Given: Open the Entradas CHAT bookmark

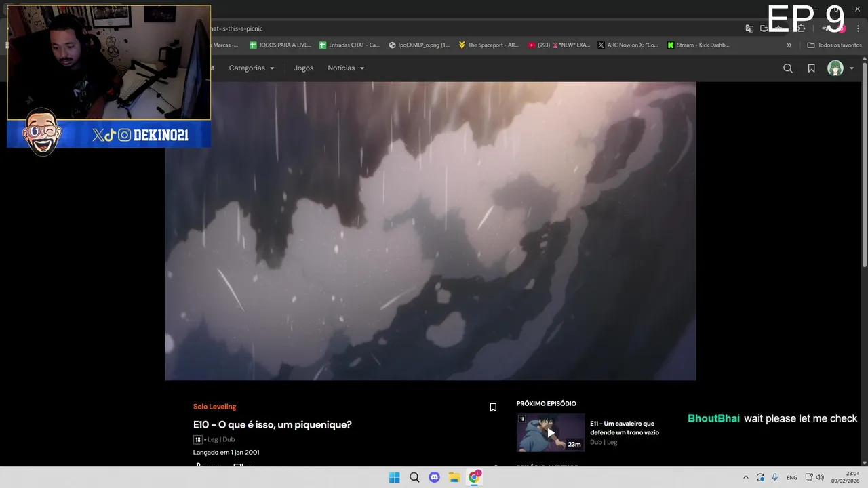Looking at the screenshot, I should click(x=349, y=45).
